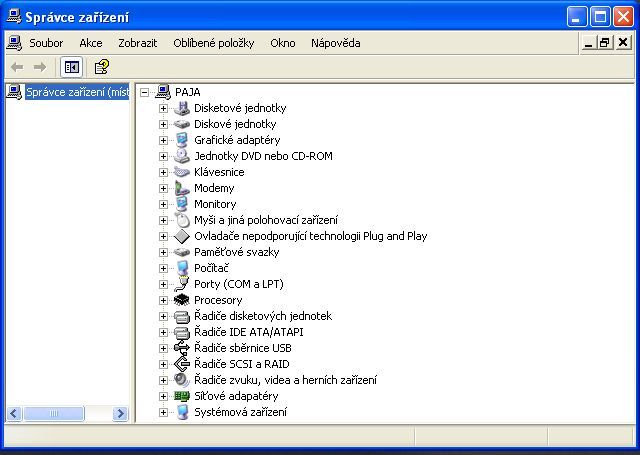Click the Forward arrow toolbar button

(x=40, y=67)
